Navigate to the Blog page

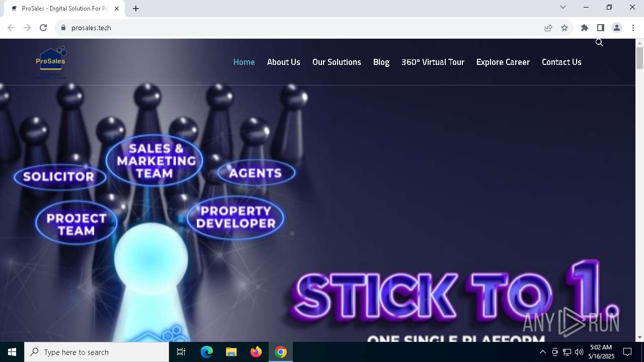coord(381,62)
